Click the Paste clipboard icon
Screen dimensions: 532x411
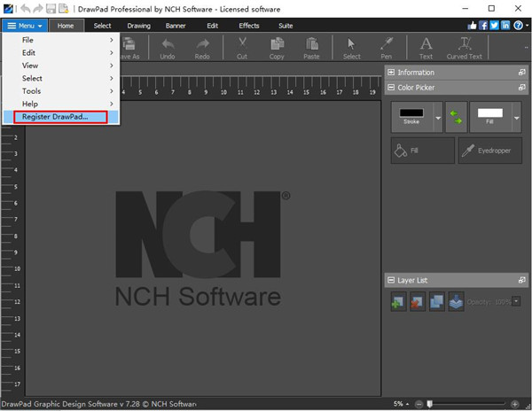[311, 48]
